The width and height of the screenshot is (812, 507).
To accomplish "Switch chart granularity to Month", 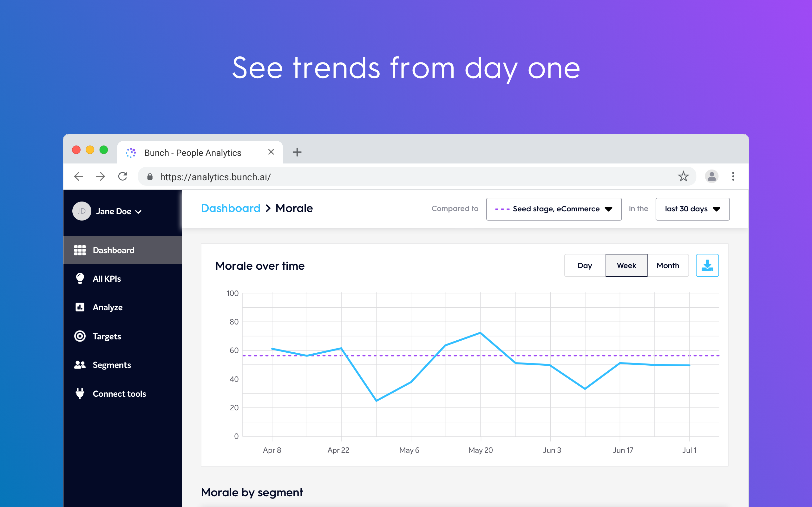I will coord(668,265).
